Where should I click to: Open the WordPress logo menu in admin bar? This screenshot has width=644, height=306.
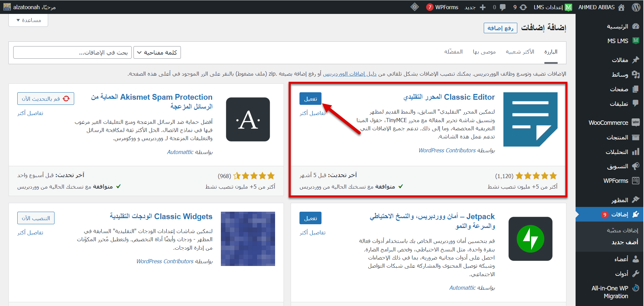pyautogui.click(x=636, y=7)
